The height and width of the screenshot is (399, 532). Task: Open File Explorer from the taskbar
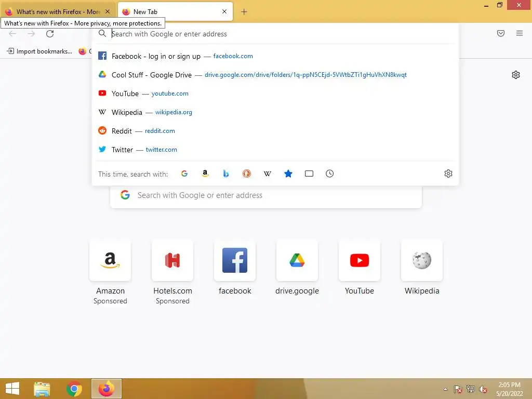point(42,389)
